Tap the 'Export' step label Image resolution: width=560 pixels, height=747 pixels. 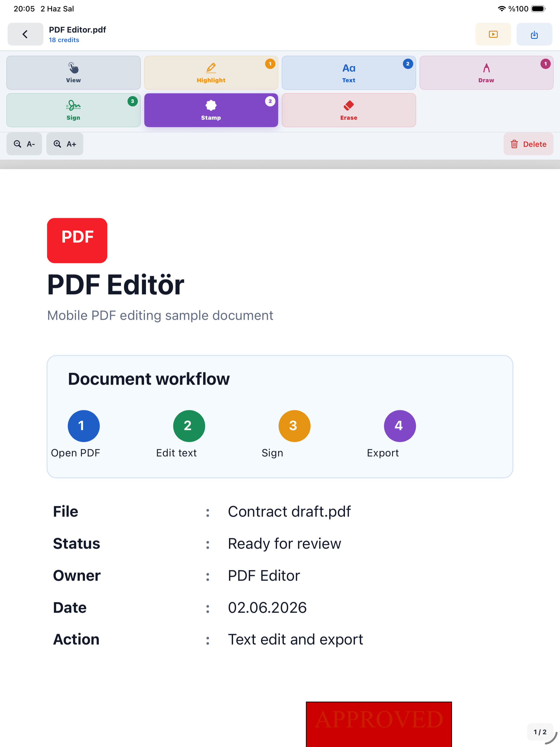pyautogui.click(x=383, y=453)
